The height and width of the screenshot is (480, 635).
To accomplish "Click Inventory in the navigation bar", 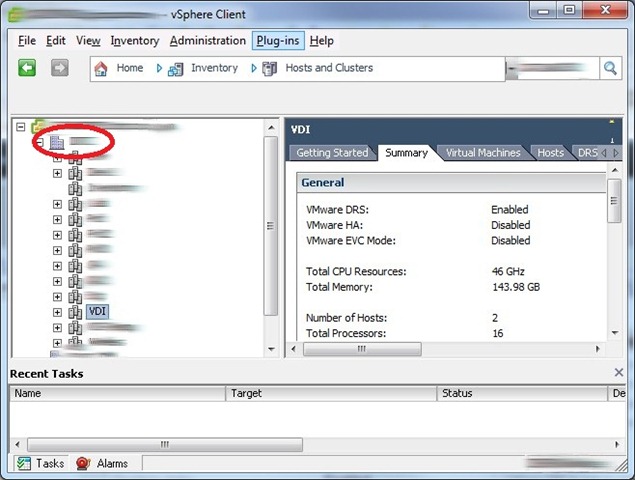I will click(215, 68).
